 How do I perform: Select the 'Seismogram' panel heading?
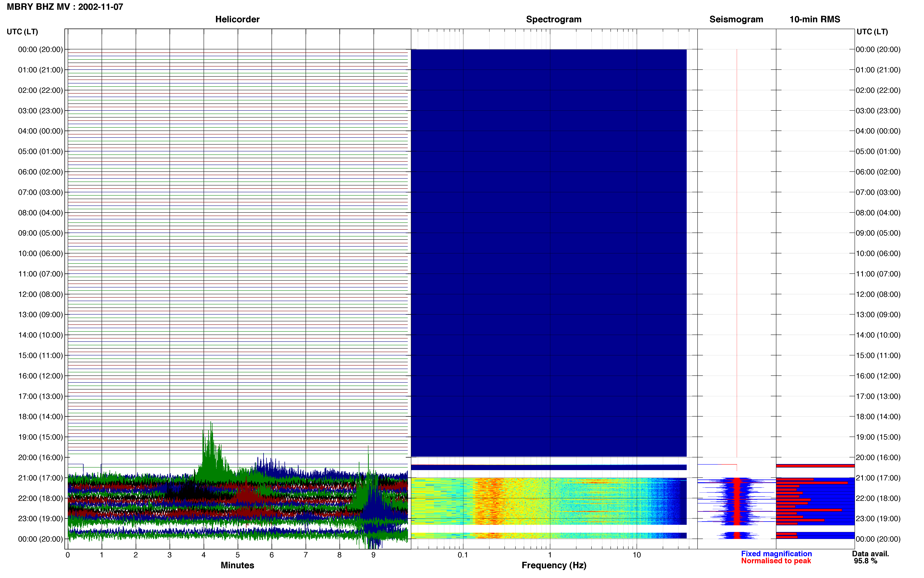point(736,20)
